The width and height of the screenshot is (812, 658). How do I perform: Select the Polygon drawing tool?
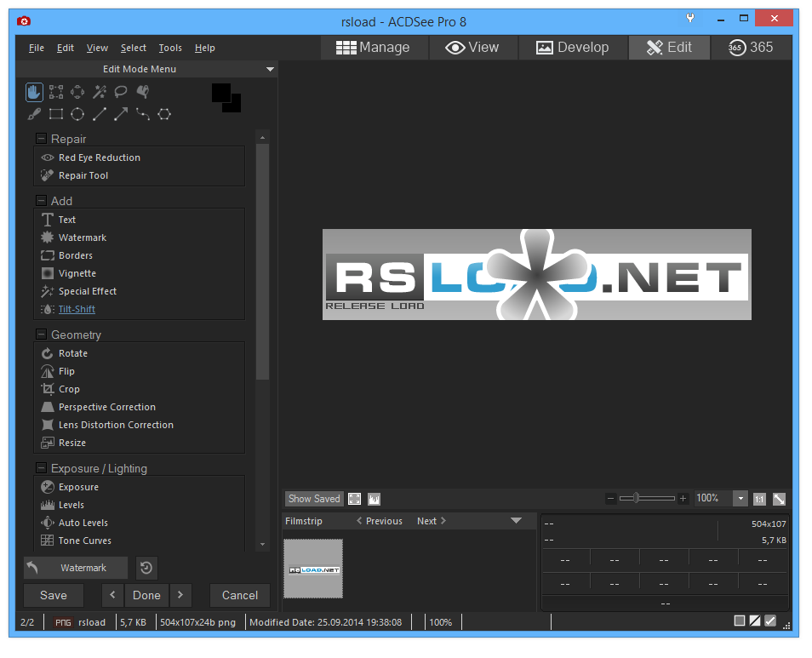[x=164, y=114]
